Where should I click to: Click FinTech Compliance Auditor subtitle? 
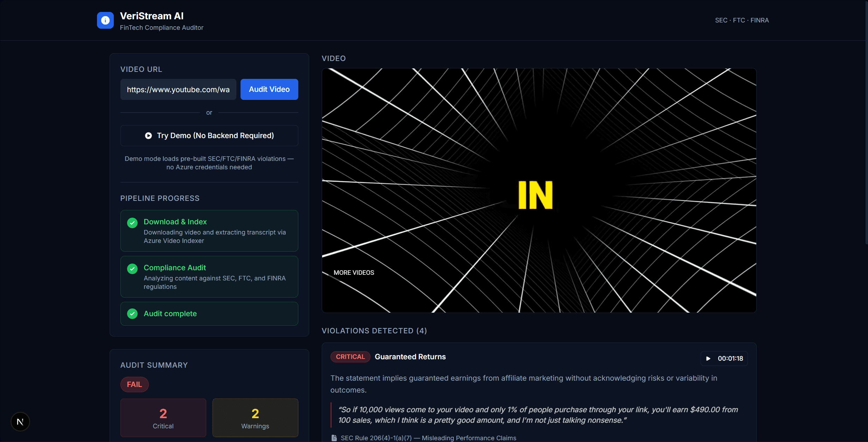(x=161, y=28)
